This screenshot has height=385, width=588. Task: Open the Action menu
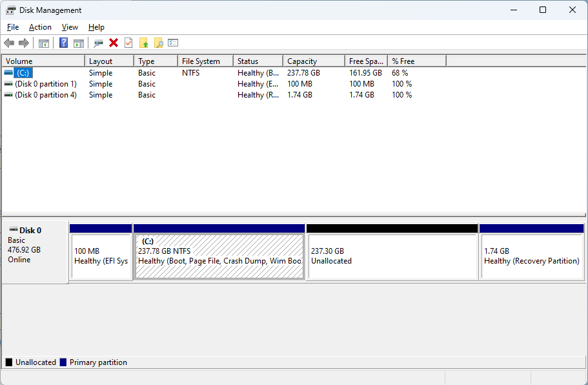click(40, 27)
